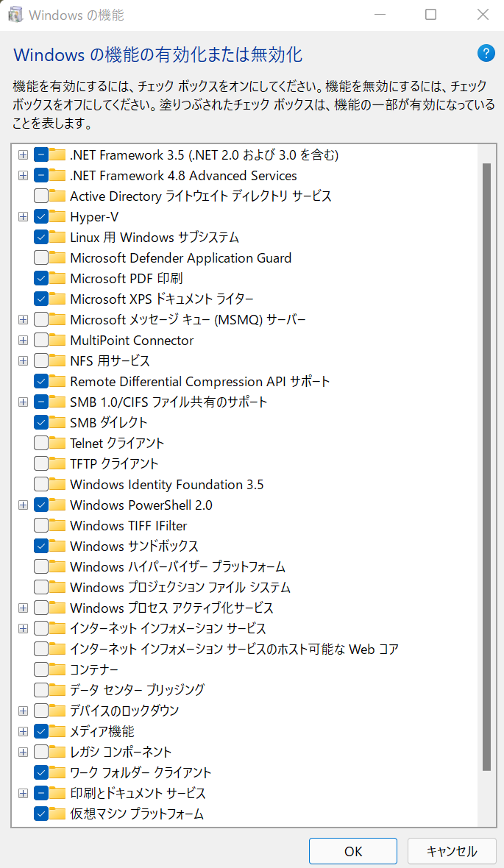Click the Windows の機能 title bar icon
This screenshot has width=504, height=868.
pyautogui.click(x=15, y=14)
